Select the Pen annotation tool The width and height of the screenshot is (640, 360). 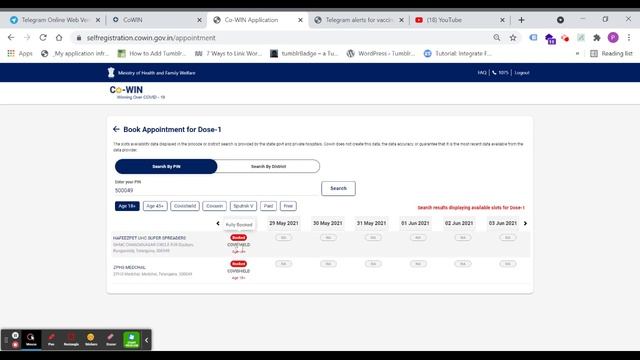point(51,339)
